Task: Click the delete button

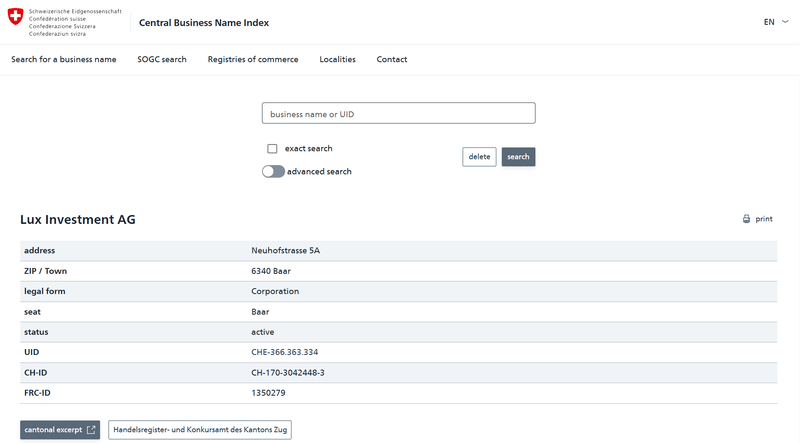Action: point(479,157)
